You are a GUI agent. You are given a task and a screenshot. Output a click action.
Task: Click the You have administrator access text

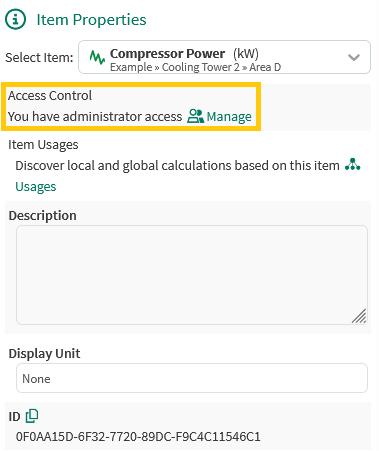tap(95, 116)
